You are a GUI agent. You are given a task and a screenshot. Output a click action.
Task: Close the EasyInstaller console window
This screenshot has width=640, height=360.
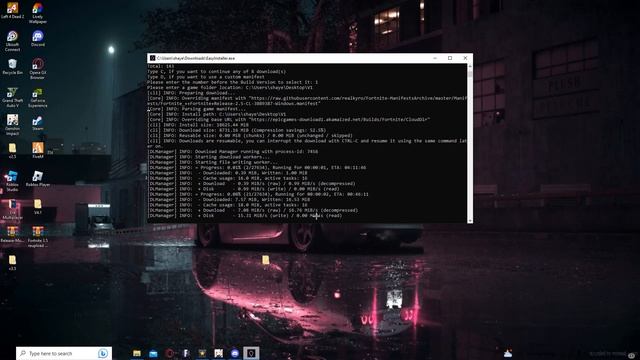[465, 58]
